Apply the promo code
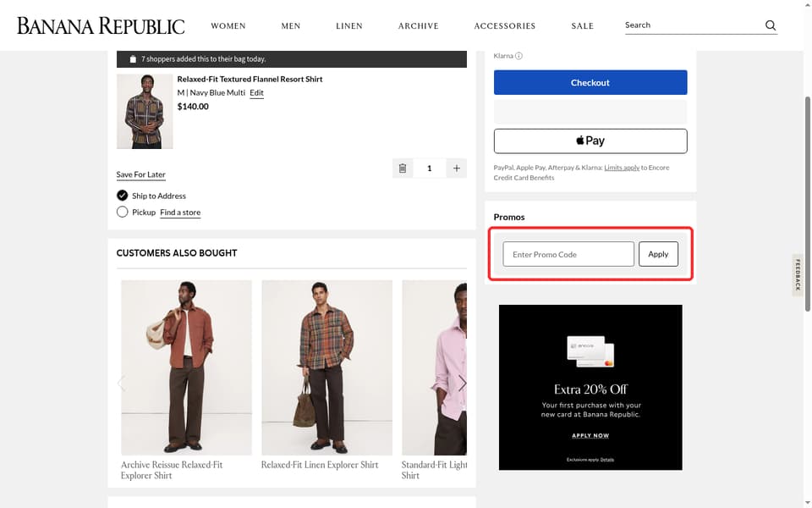 658,254
